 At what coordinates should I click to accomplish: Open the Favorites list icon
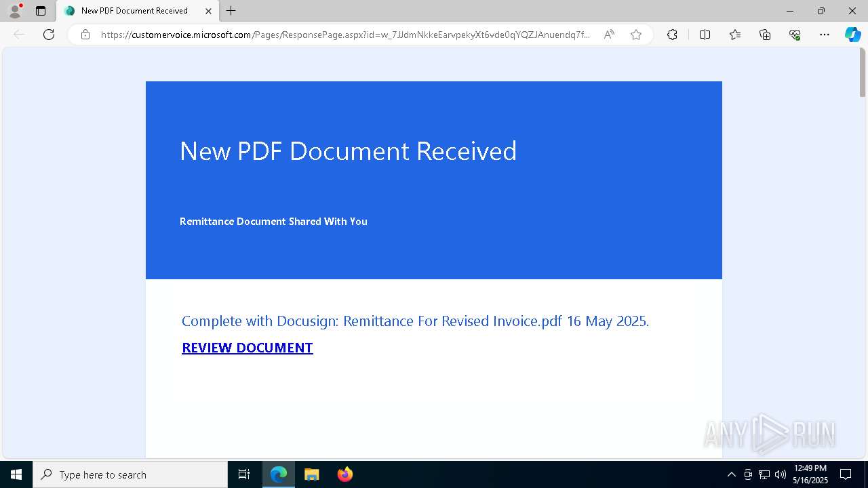735,35
